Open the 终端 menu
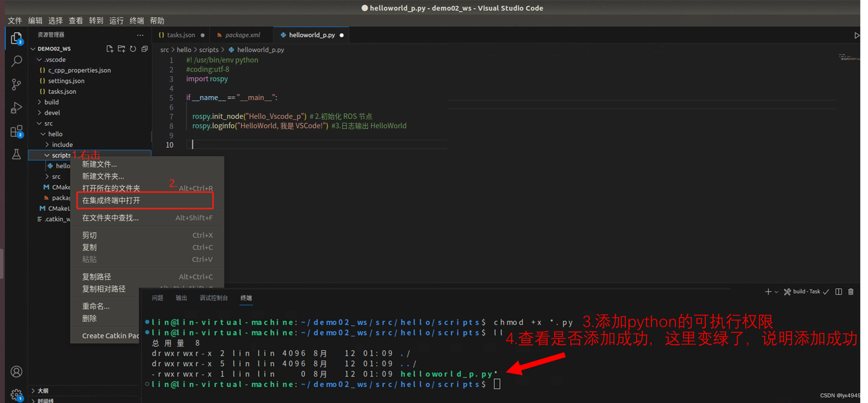 click(x=137, y=20)
